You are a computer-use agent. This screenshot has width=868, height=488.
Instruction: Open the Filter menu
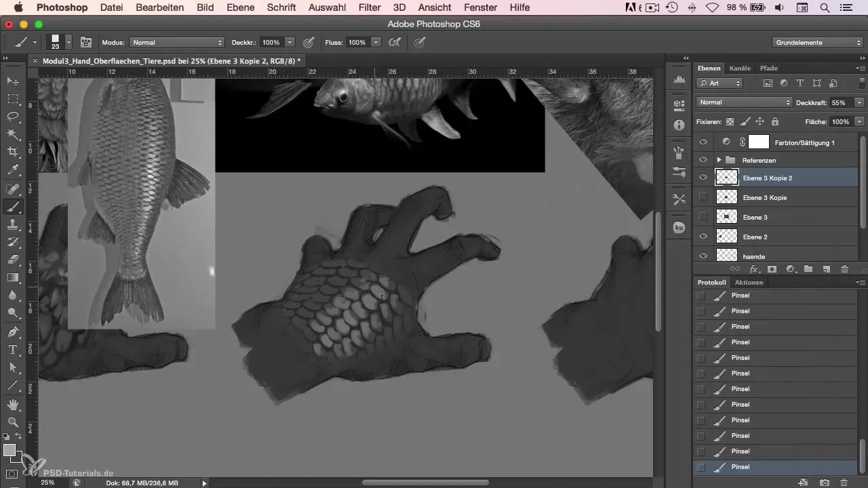[x=370, y=7]
